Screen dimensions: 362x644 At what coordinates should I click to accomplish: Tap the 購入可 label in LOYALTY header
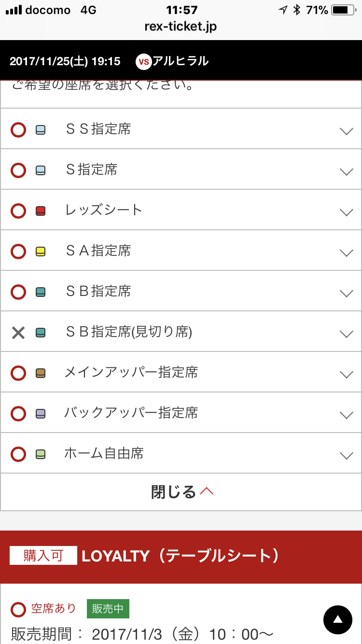(43, 556)
